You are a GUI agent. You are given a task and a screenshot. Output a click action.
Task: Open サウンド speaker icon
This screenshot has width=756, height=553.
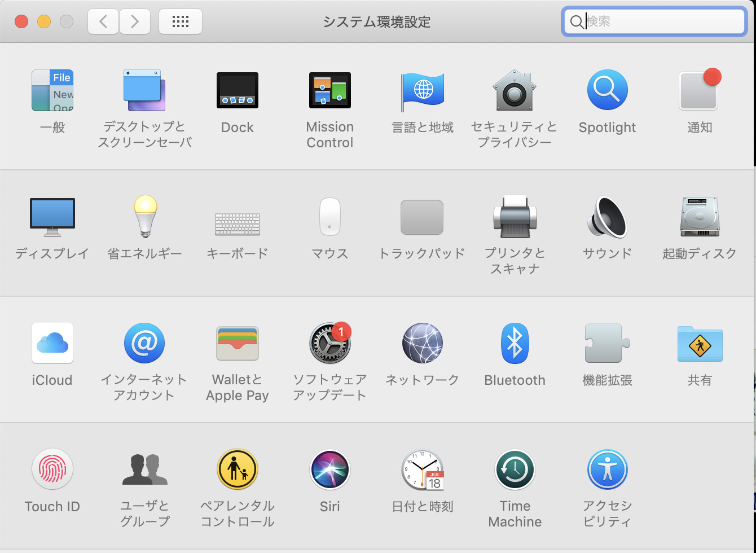pyautogui.click(x=607, y=217)
